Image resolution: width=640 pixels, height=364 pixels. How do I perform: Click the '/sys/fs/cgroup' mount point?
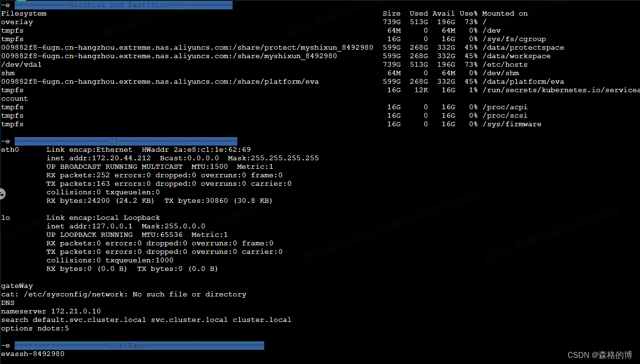(514, 39)
